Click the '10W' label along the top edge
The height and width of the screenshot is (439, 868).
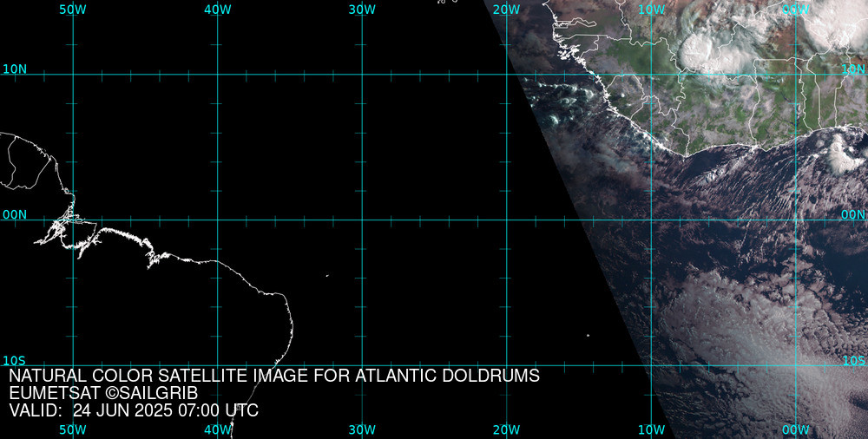tap(652, 10)
